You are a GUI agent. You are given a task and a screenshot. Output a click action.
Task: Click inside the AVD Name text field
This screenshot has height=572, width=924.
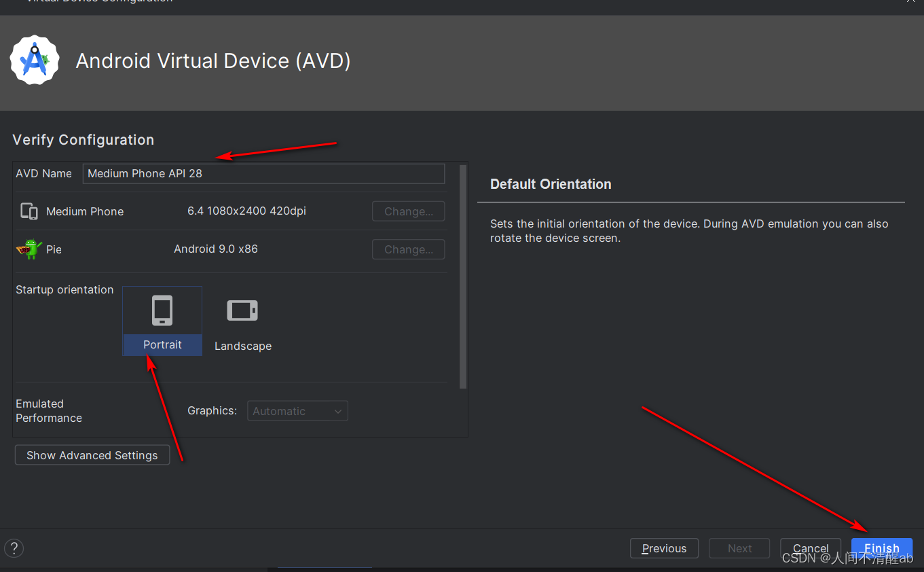[263, 173]
